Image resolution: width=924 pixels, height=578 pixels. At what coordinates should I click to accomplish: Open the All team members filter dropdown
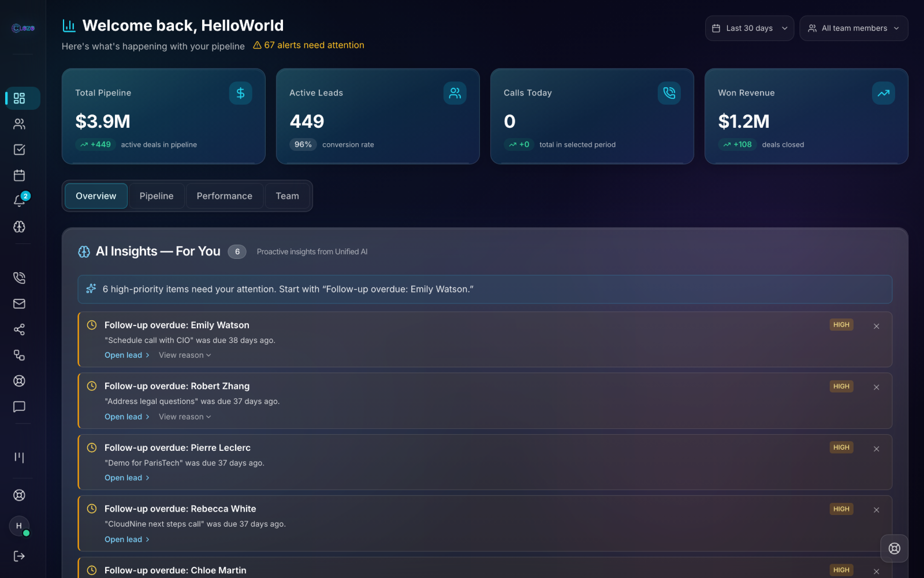pyautogui.click(x=854, y=28)
